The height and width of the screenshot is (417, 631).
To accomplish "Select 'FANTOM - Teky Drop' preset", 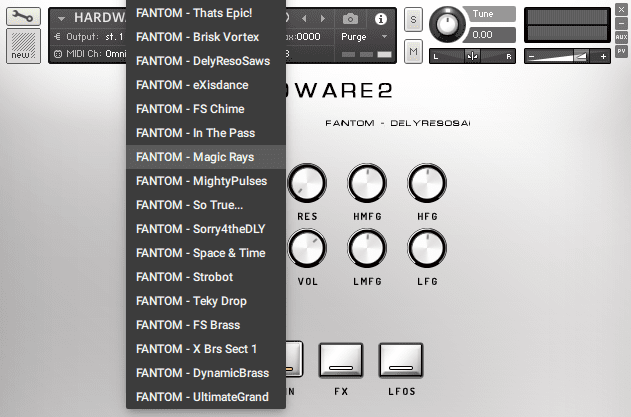I will (x=191, y=301).
